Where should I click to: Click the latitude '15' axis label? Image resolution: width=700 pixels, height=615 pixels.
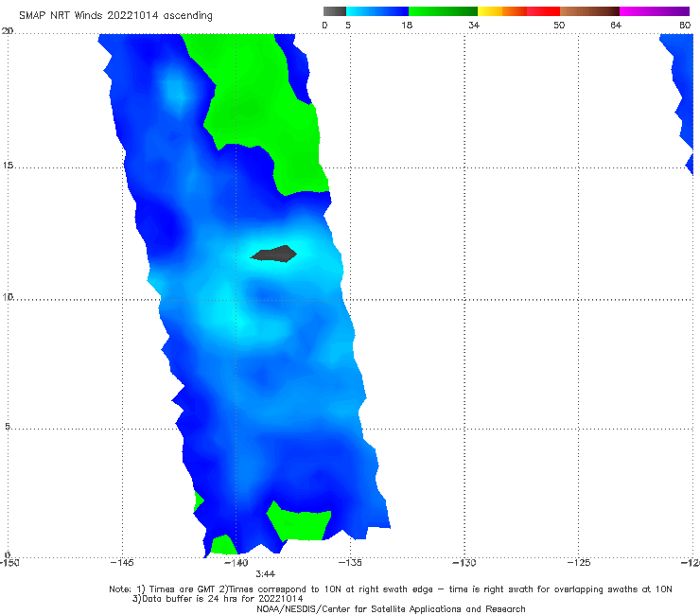[x=8, y=166]
